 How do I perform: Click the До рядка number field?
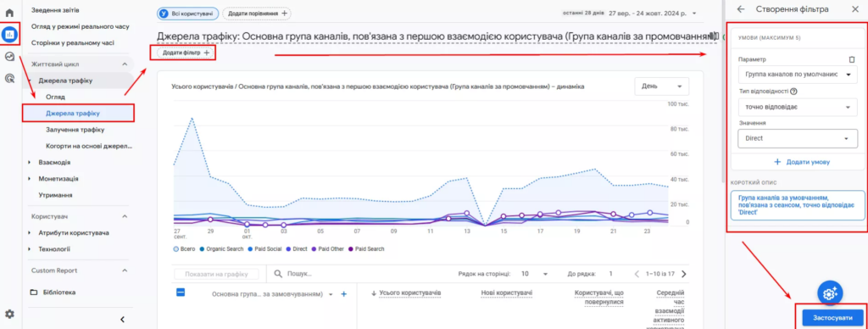coord(611,274)
